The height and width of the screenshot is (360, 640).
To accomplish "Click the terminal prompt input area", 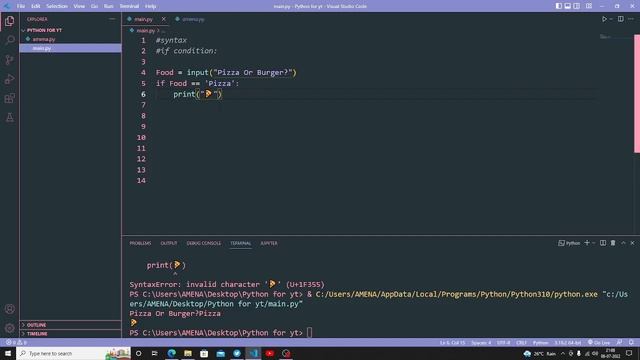I will tap(309, 333).
